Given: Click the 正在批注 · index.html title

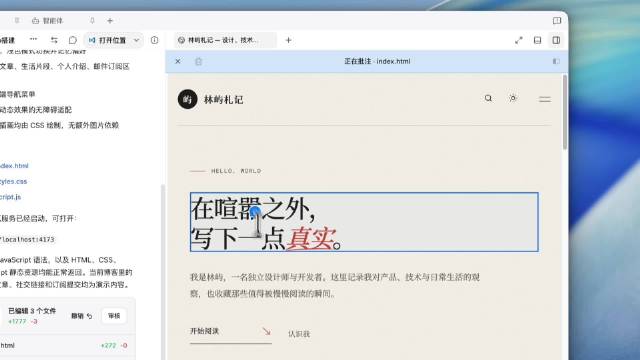Looking at the screenshot, I should (377, 61).
